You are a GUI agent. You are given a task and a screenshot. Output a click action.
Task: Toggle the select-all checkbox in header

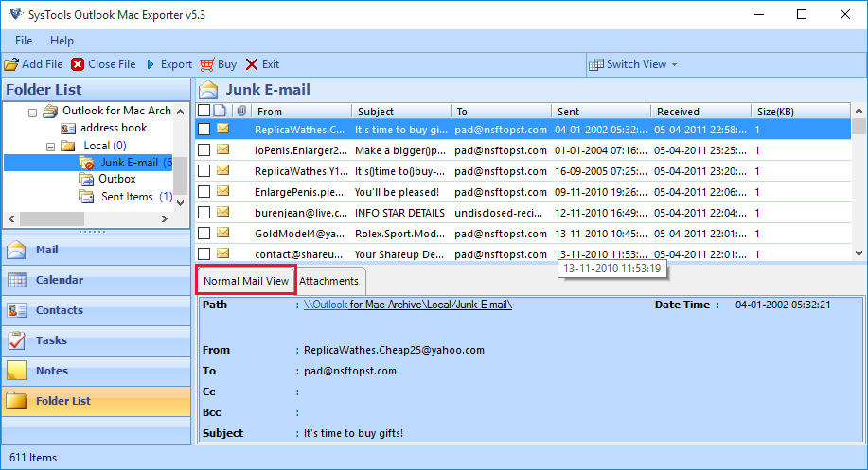204,111
